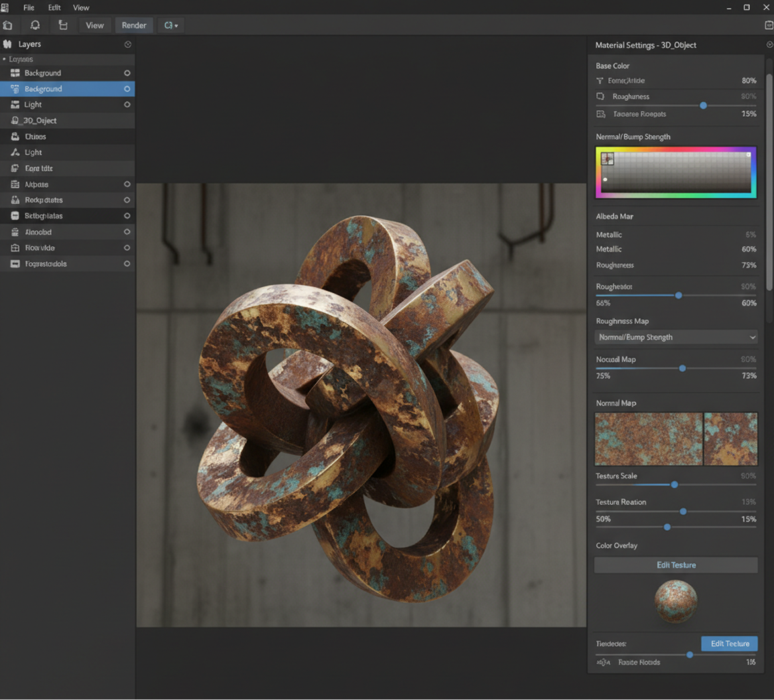Open the Normal/Bump Strength dropdown under Roughness Map
Viewport: 774px width, 700px height.
coord(676,337)
